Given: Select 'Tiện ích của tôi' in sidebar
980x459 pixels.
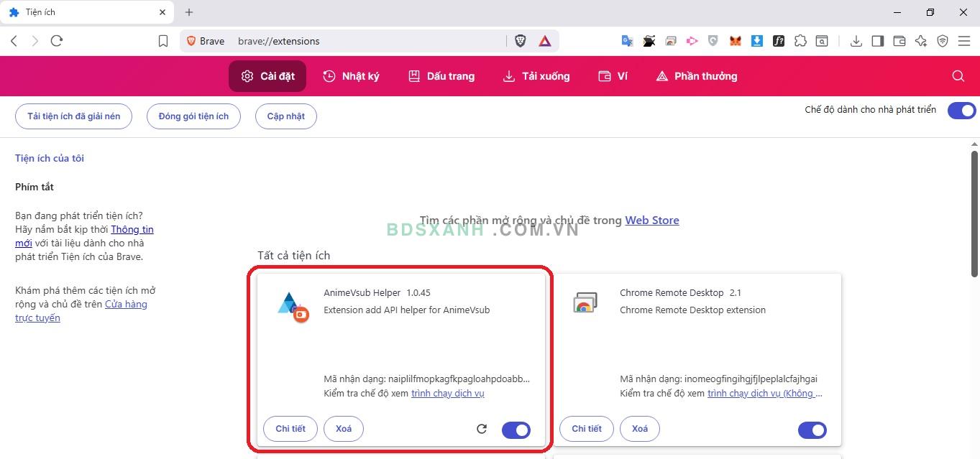Looking at the screenshot, I should [x=50, y=158].
